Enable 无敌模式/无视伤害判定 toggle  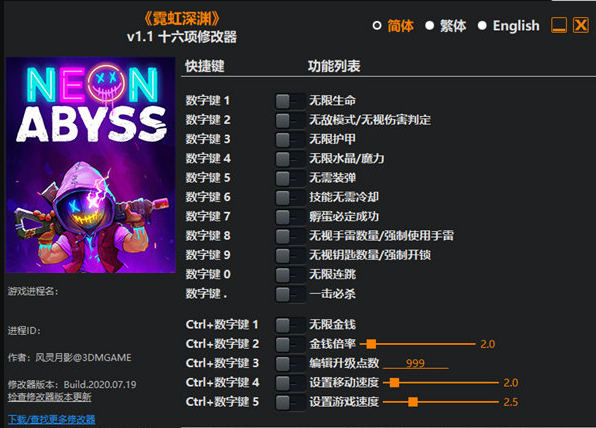pos(290,120)
